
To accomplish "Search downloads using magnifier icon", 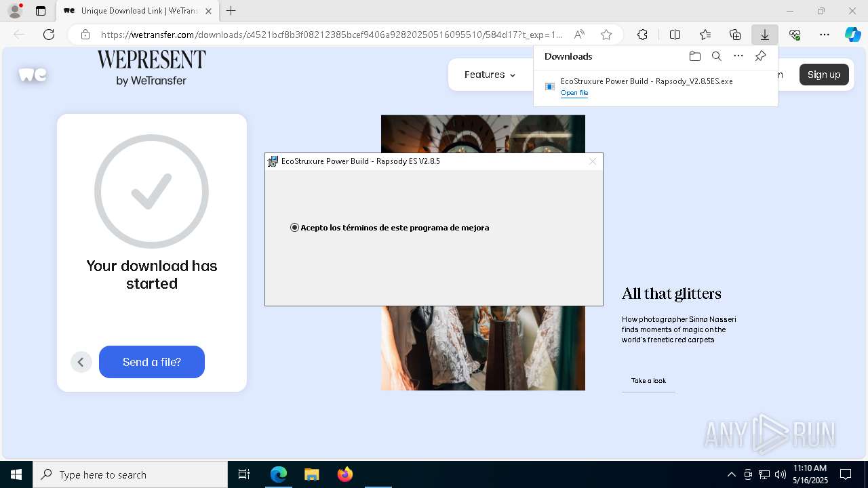I will (x=717, y=56).
